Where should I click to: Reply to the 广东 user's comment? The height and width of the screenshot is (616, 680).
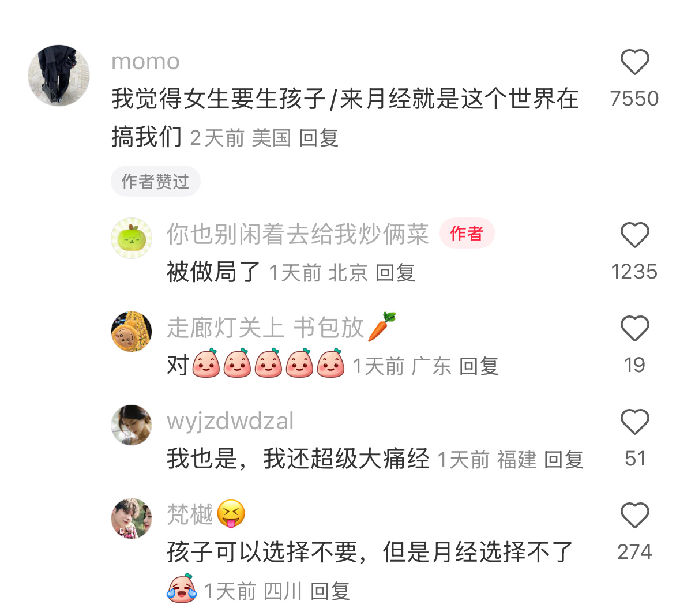(x=479, y=366)
